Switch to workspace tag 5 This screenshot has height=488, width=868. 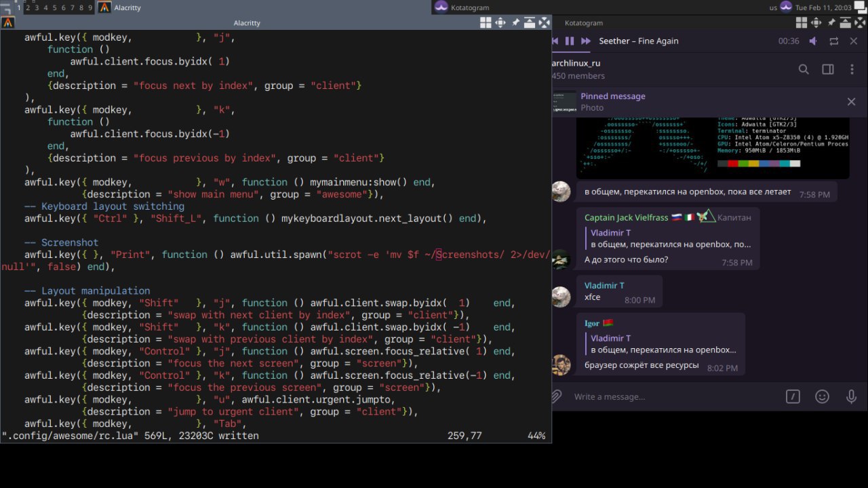pos(55,7)
